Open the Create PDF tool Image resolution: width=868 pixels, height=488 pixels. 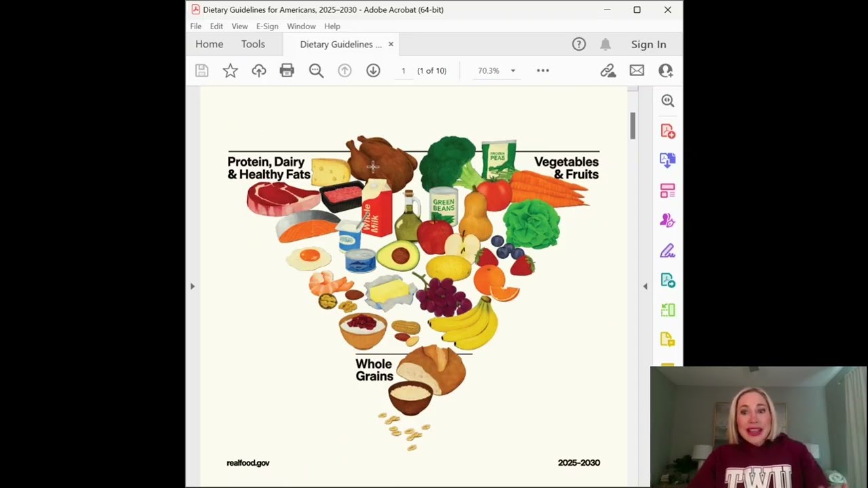[667, 131]
